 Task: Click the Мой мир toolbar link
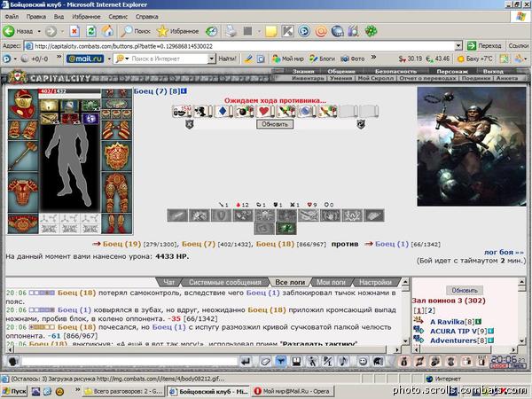click(x=288, y=59)
